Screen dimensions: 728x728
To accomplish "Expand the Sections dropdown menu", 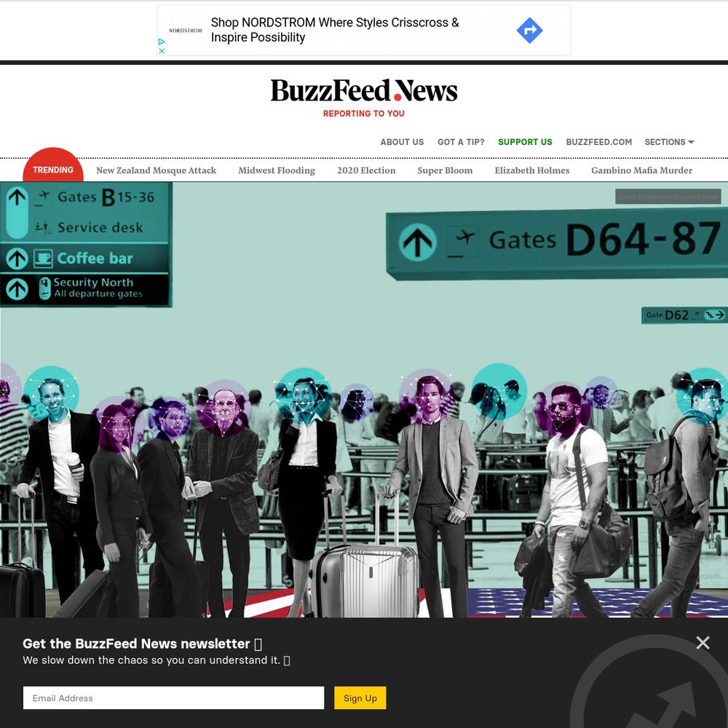I will tap(669, 142).
